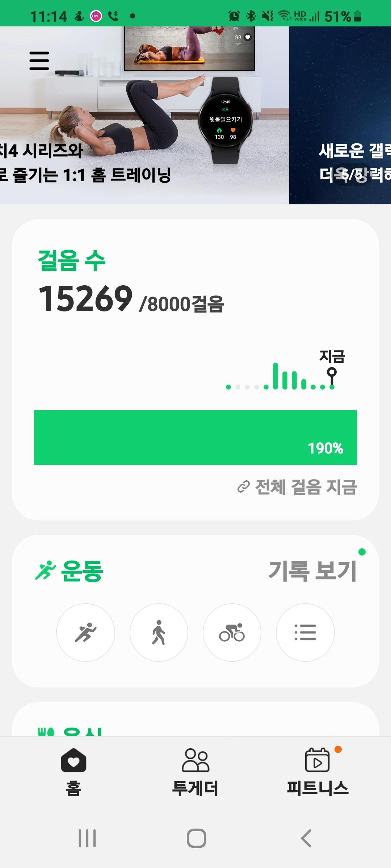The image size is (391, 868).
Task: Tap the 지금 marker on step chart
Action: click(332, 373)
